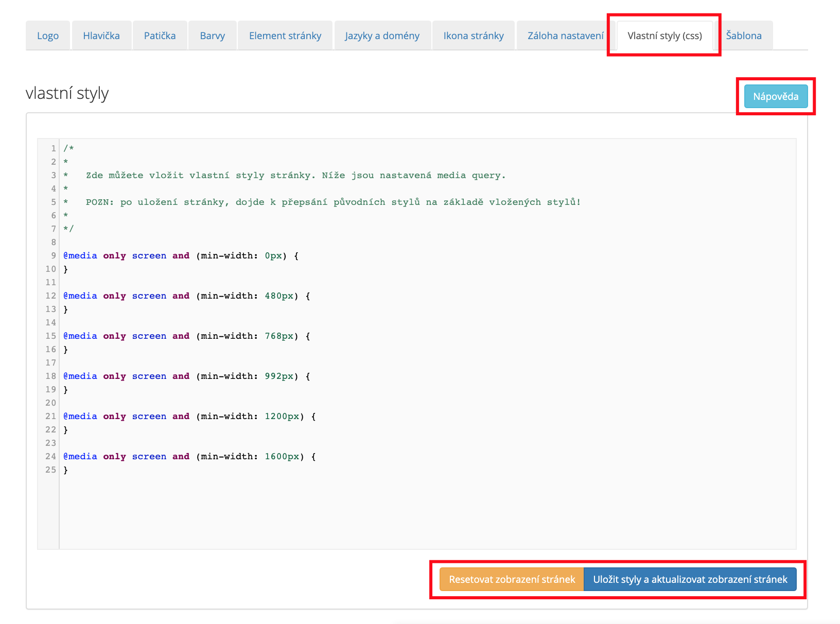Click line number 25 in the editor gutter

(x=50, y=470)
